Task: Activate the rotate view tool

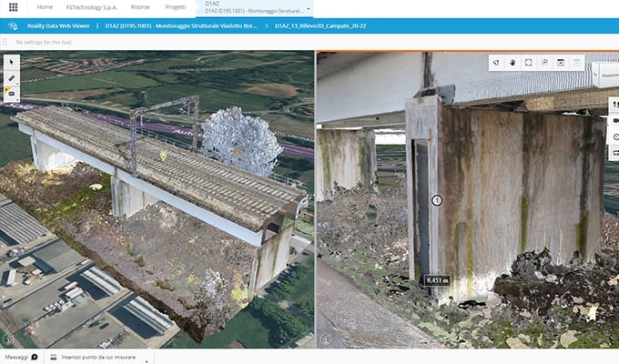Action: point(496,63)
